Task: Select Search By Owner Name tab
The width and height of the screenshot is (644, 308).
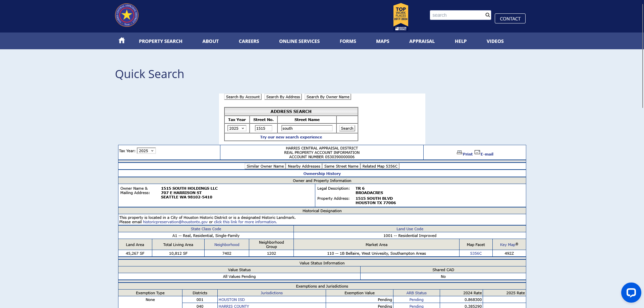Action: 328,97
